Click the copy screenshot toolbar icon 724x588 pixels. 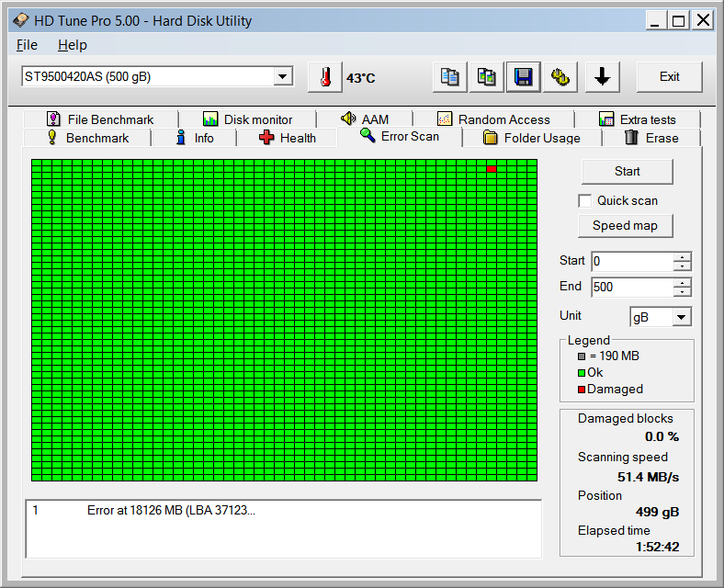click(486, 77)
